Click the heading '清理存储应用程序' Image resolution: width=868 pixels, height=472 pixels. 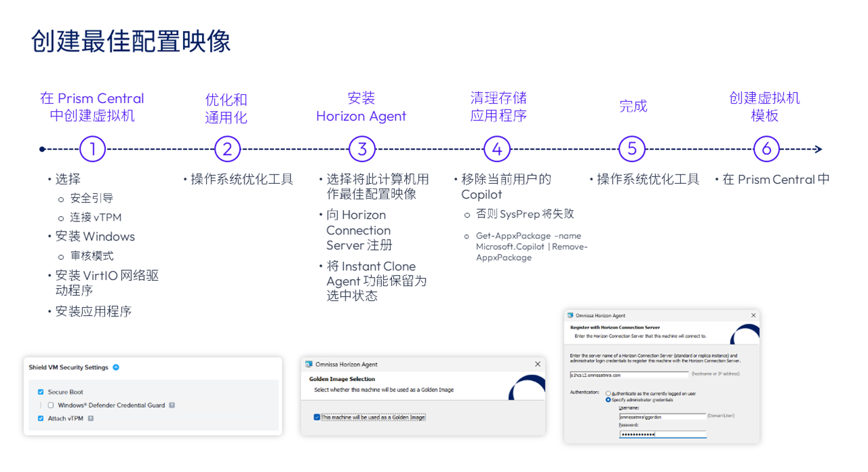(x=498, y=107)
